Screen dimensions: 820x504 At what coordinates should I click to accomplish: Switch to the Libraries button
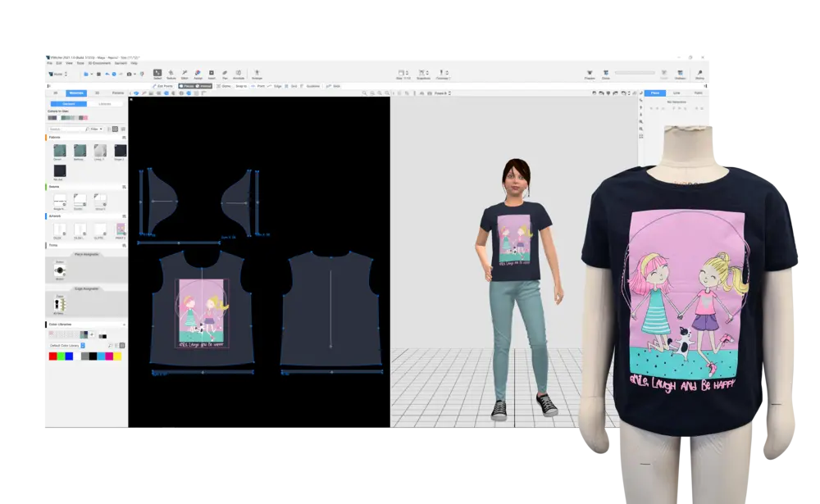tap(105, 104)
